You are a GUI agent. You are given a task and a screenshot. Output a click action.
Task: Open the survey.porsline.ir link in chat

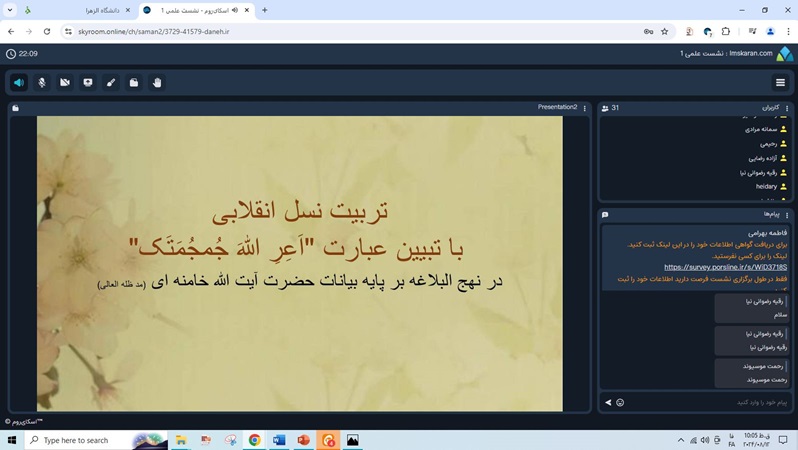coord(725,267)
